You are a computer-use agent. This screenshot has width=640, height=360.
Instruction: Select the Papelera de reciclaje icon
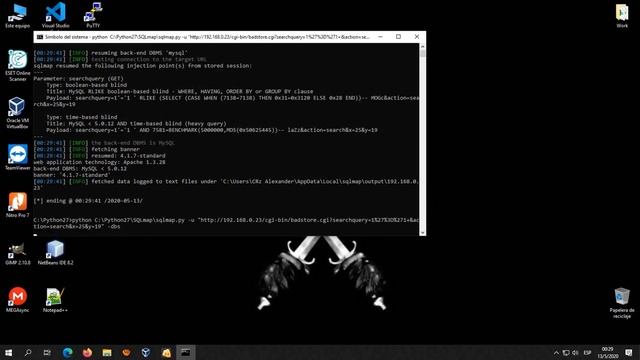pyautogui.click(x=622, y=303)
